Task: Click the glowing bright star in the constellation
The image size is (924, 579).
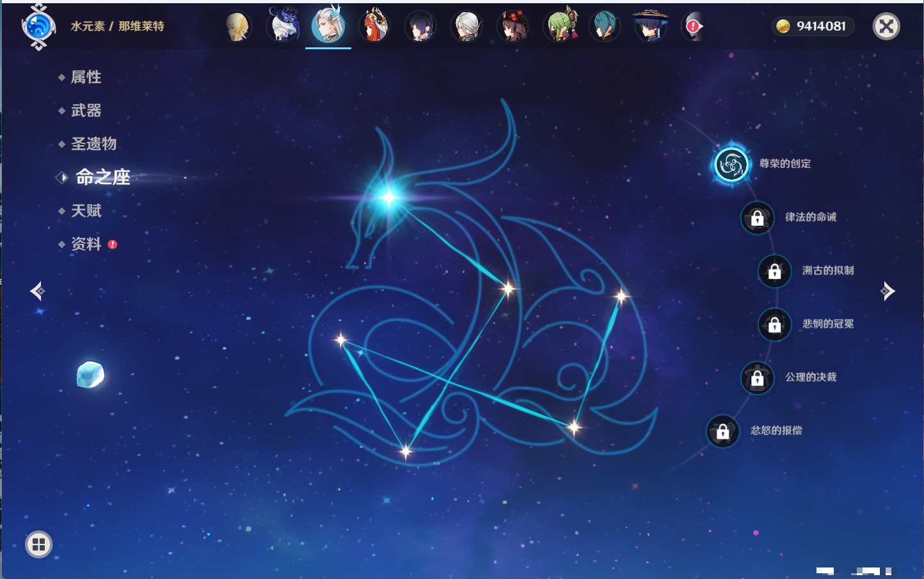Action: point(388,197)
